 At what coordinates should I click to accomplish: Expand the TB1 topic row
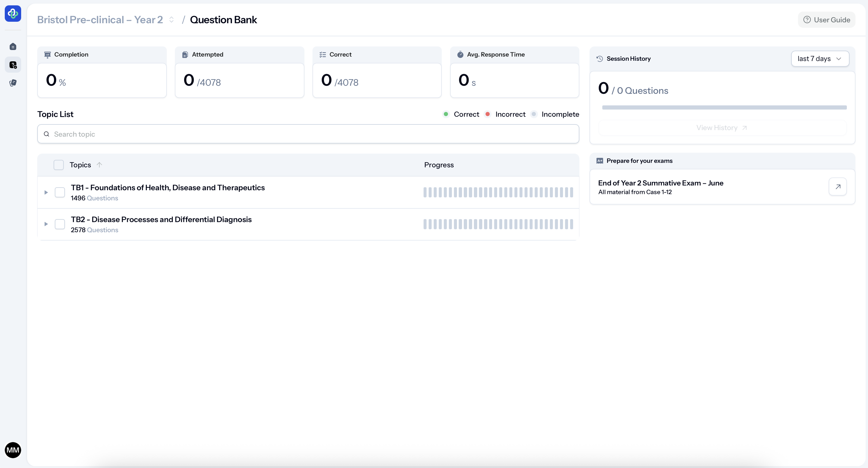pyautogui.click(x=46, y=192)
